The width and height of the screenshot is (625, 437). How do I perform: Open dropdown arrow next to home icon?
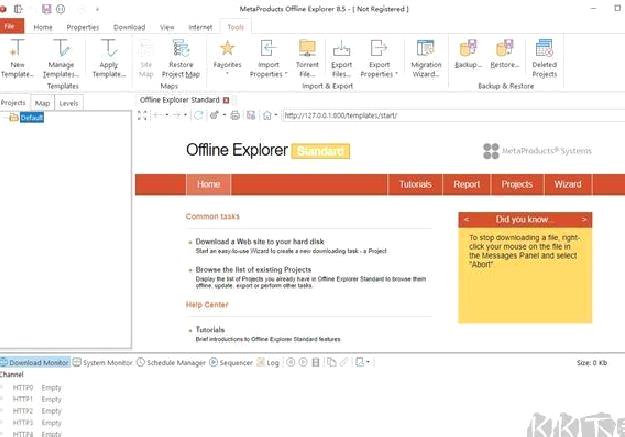coord(276,115)
